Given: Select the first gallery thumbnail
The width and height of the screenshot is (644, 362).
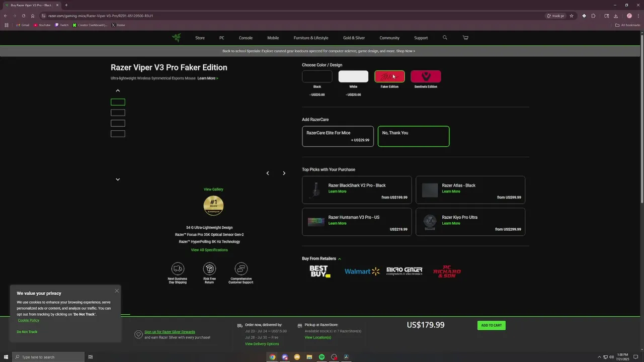Looking at the screenshot, I should coord(118,102).
